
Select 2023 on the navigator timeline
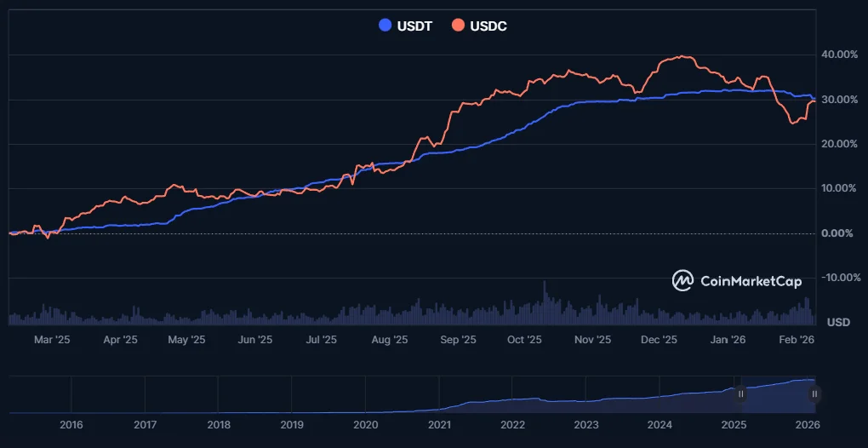click(x=585, y=424)
